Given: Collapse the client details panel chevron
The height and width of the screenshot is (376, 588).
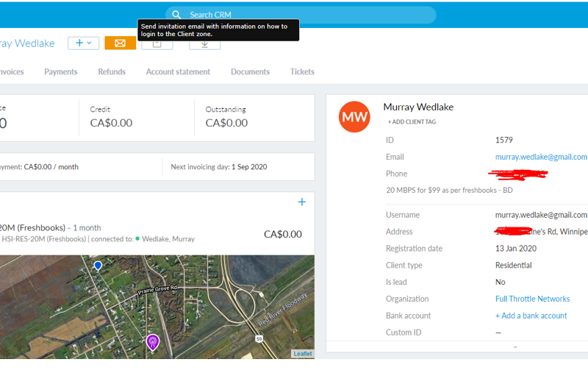Looking at the screenshot, I should tap(515, 347).
